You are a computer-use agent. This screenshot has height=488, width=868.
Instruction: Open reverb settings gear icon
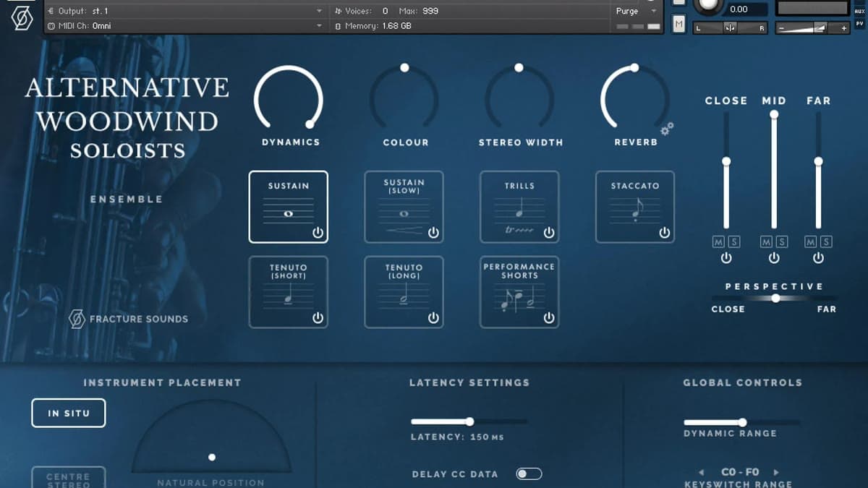667,129
